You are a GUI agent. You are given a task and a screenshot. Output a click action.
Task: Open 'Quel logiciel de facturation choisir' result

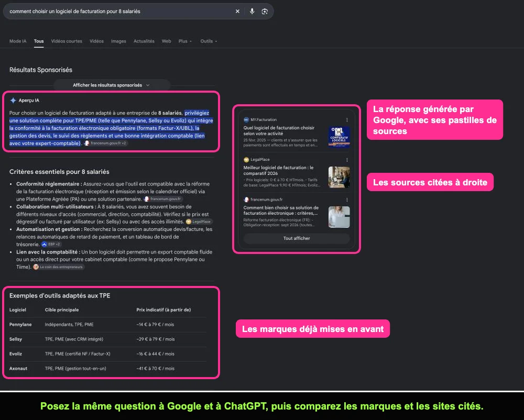point(279,130)
